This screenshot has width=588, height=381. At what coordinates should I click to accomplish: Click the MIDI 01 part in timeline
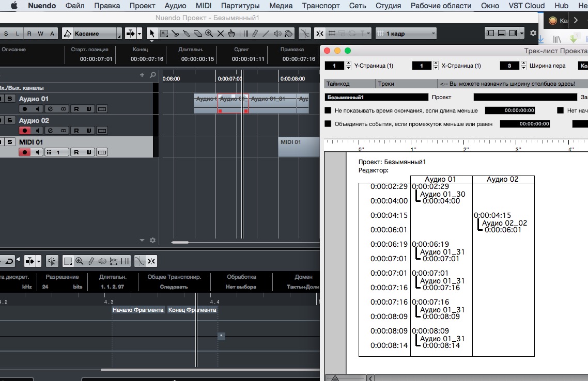tap(299, 147)
